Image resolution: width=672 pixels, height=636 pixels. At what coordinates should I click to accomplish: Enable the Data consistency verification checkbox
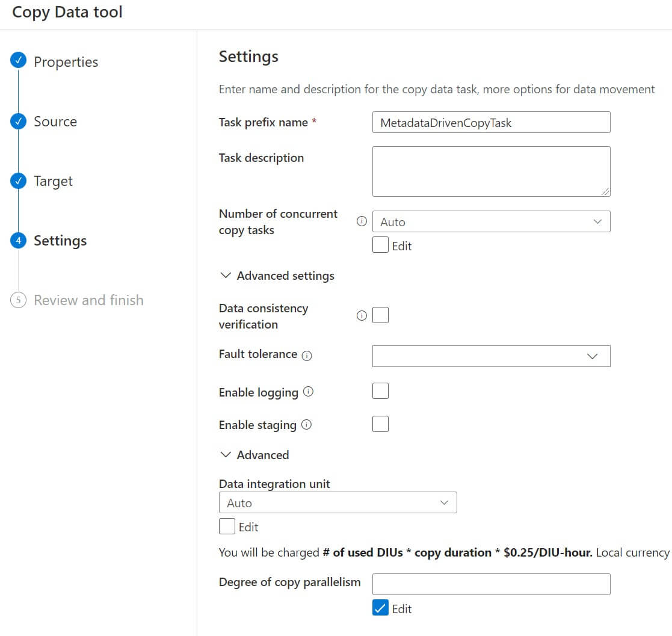(x=380, y=315)
